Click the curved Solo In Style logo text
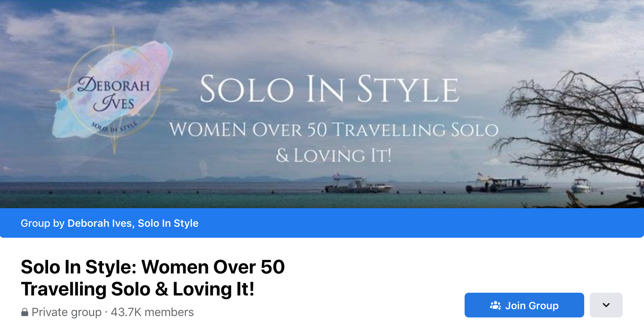Screen dimensions: 644x325 (114, 127)
